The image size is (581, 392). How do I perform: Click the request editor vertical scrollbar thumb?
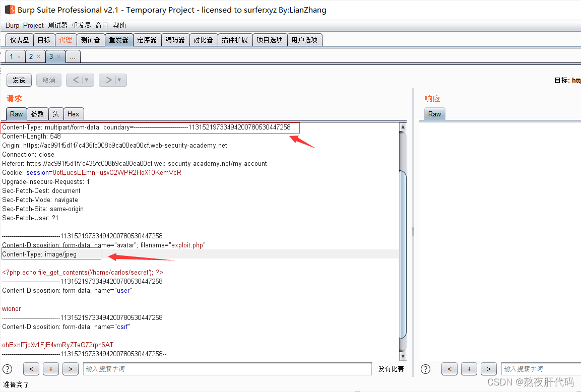403,254
